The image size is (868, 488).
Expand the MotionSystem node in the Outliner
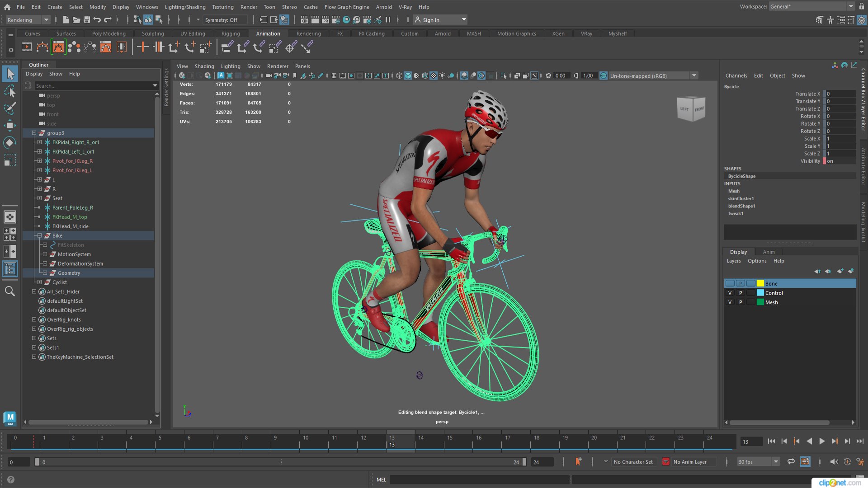[45, 254]
